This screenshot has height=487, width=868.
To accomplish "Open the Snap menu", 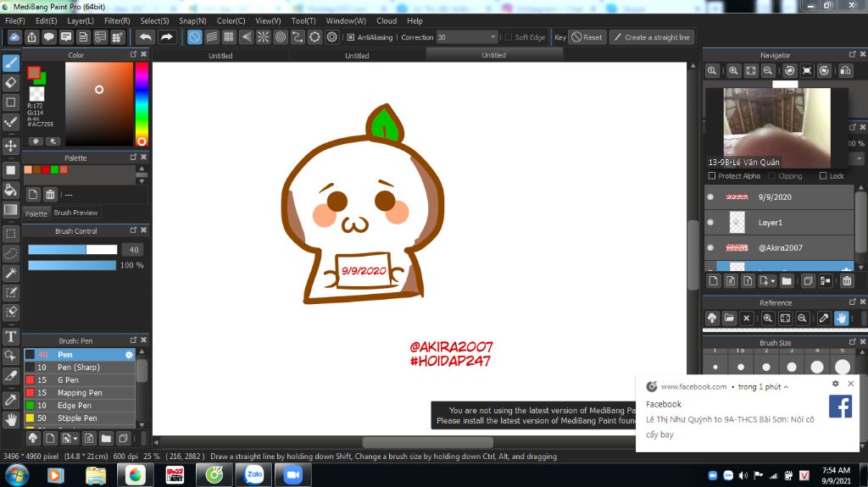I will (192, 20).
